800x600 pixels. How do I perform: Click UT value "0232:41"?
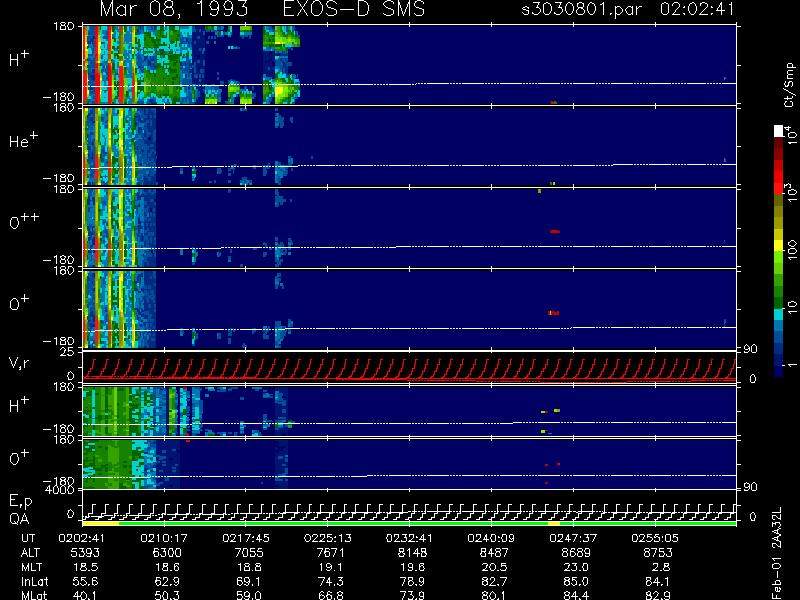pos(410,538)
